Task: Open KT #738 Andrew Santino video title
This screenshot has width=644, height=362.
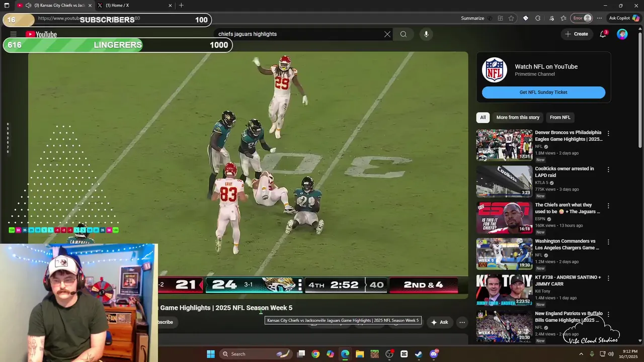Action: [x=568, y=281]
